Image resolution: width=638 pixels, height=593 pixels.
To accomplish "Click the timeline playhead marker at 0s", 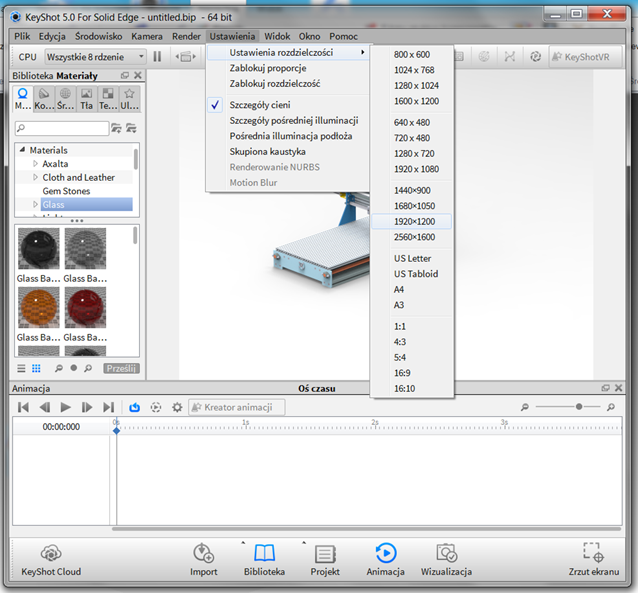I will [x=116, y=430].
